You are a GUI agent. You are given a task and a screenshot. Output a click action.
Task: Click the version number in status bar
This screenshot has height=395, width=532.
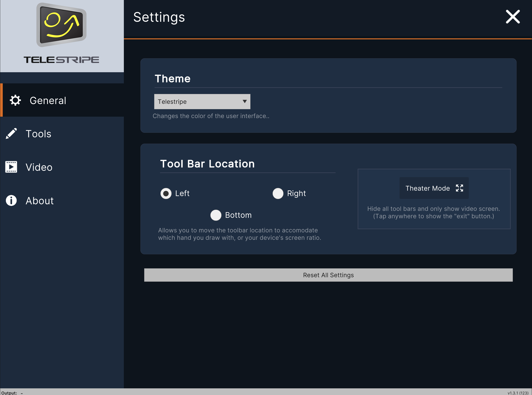(518, 393)
